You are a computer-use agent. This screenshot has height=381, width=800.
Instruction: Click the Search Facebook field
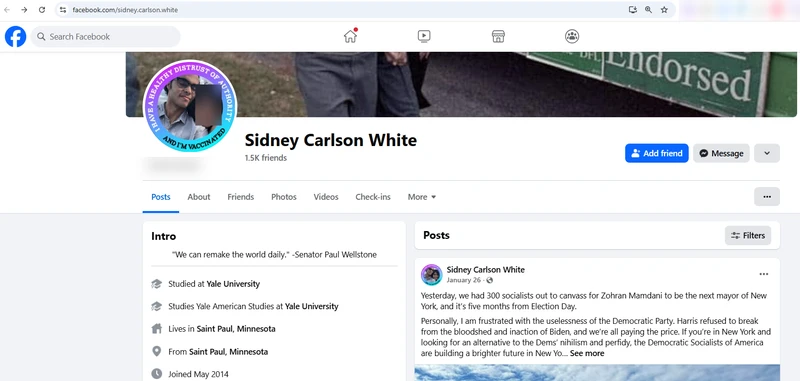(106, 37)
